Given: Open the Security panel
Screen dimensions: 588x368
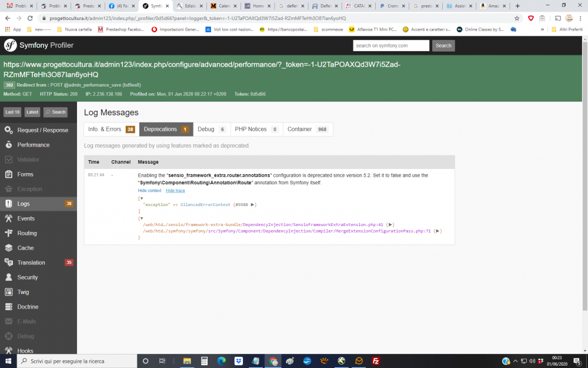Looking at the screenshot, I should point(28,277).
